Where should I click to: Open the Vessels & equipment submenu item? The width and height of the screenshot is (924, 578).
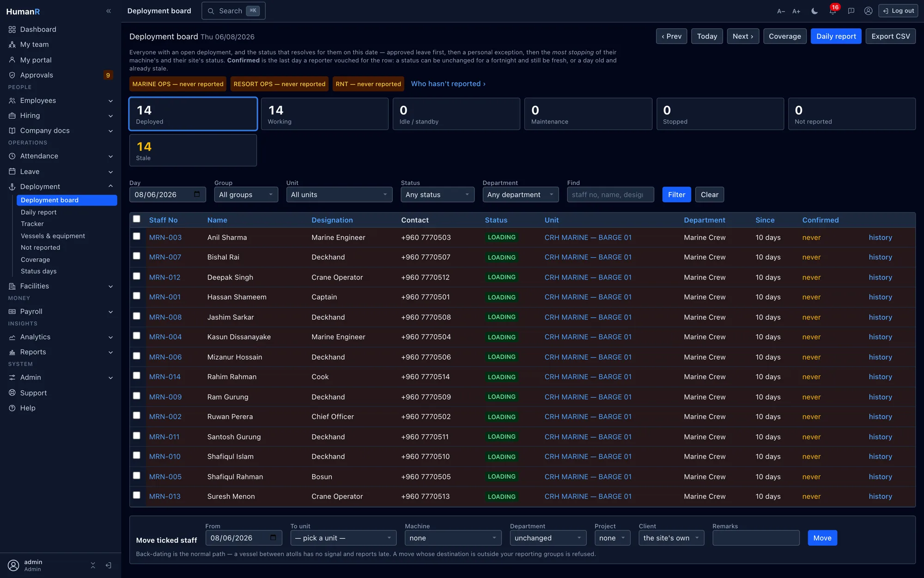53,236
